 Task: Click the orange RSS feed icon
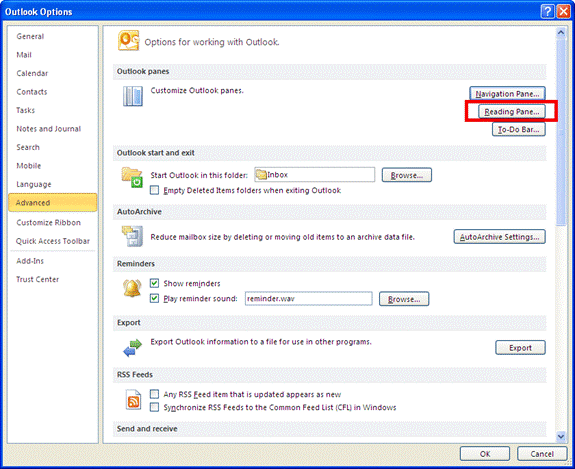click(x=133, y=399)
